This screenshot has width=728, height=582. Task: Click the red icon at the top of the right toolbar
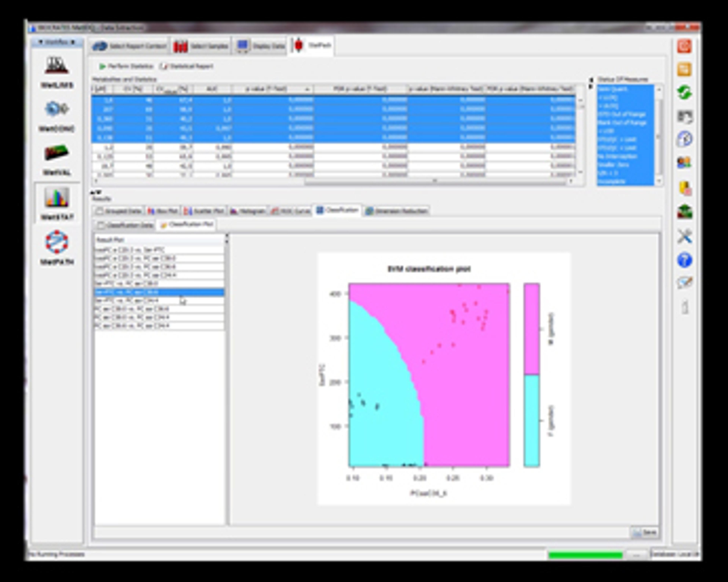pos(684,46)
